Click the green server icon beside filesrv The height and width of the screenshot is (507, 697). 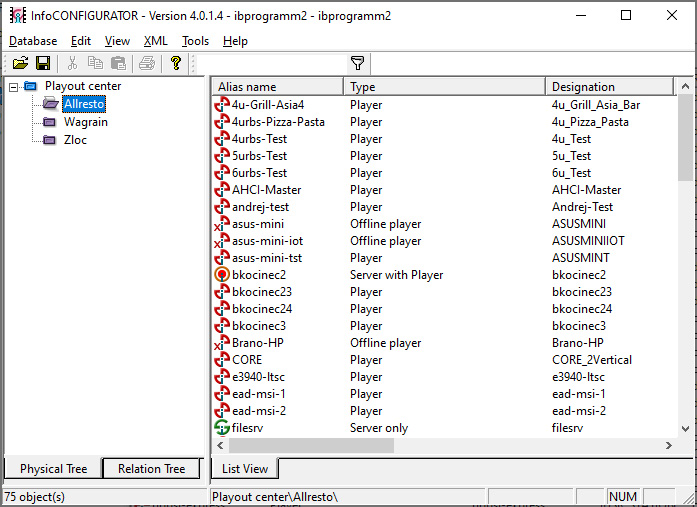222,427
